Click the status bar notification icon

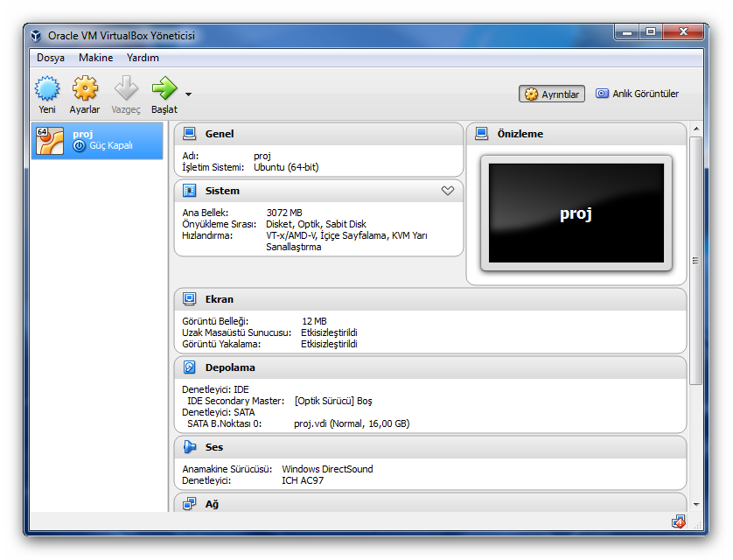[678, 521]
